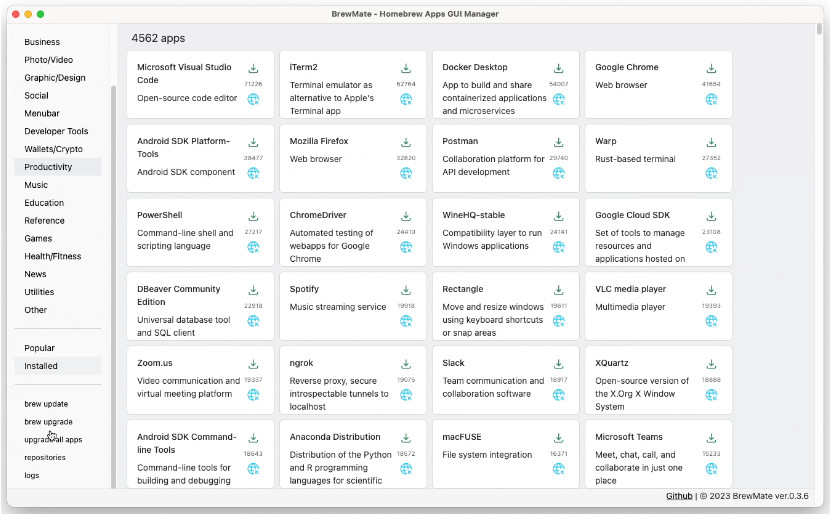Viewport: 830px width, 514px height.
Task: Click upgrade all apps
Action: (x=53, y=439)
